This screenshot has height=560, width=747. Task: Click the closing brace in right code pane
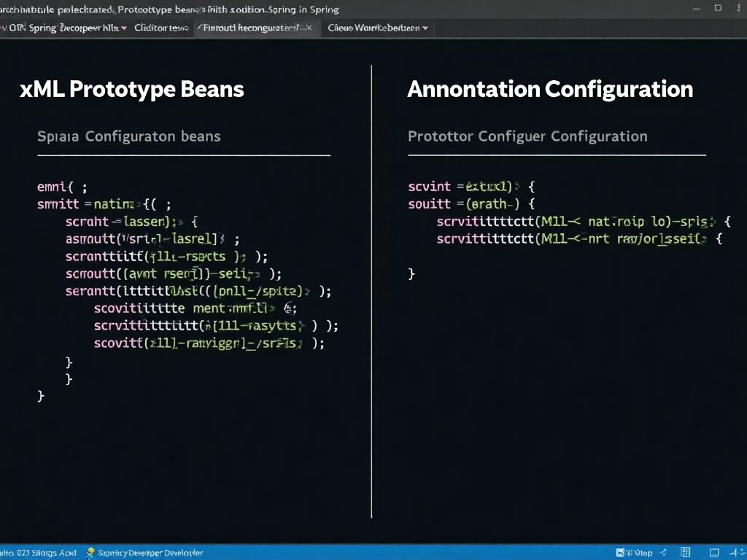pyautogui.click(x=411, y=274)
